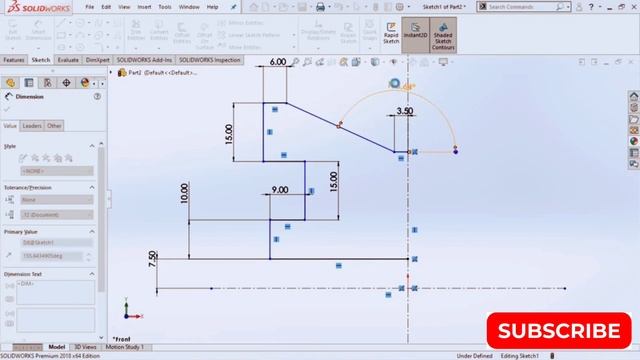Open the ConfigurationManager tab
Viewport: 640px width, 360px height.
pos(47,83)
